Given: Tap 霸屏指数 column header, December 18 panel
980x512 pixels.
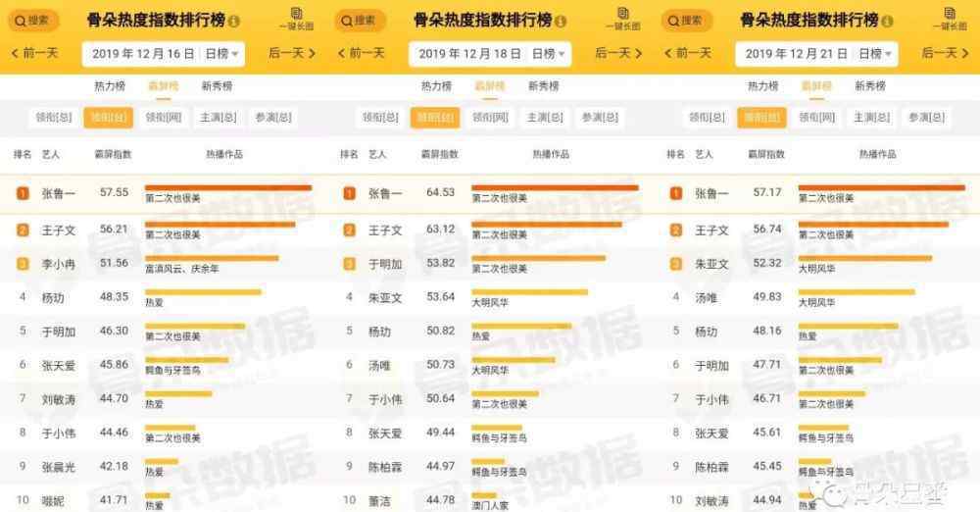Looking at the screenshot, I should click(x=439, y=154).
